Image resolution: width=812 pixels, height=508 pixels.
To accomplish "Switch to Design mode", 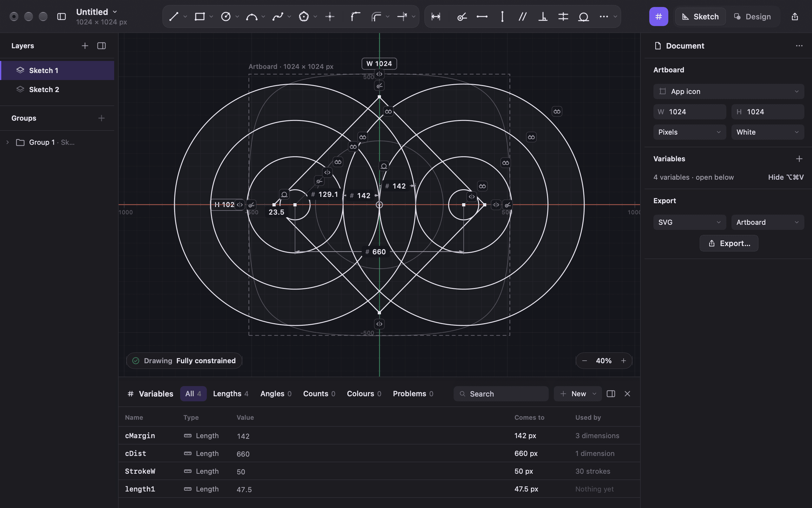I will pos(752,17).
